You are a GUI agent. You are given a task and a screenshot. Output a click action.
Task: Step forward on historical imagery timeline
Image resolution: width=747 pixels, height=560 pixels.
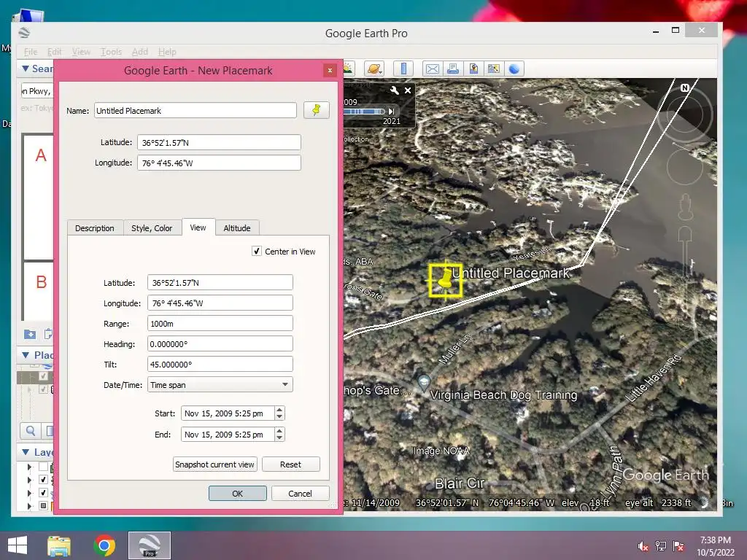click(x=392, y=112)
